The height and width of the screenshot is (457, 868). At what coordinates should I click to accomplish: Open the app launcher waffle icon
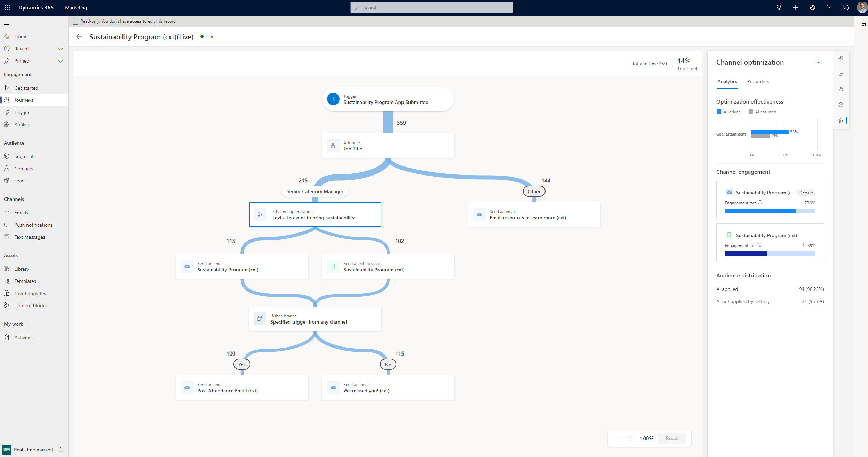[x=7, y=7]
